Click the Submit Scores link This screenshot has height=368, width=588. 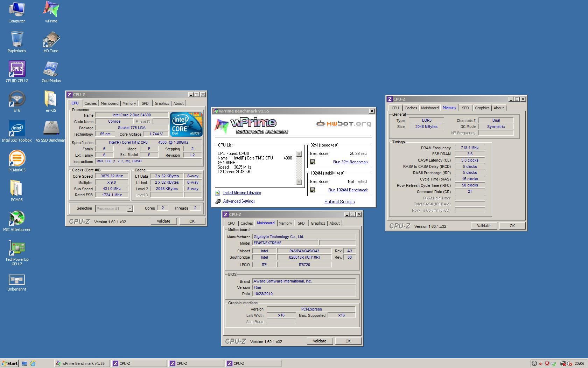(x=339, y=202)
